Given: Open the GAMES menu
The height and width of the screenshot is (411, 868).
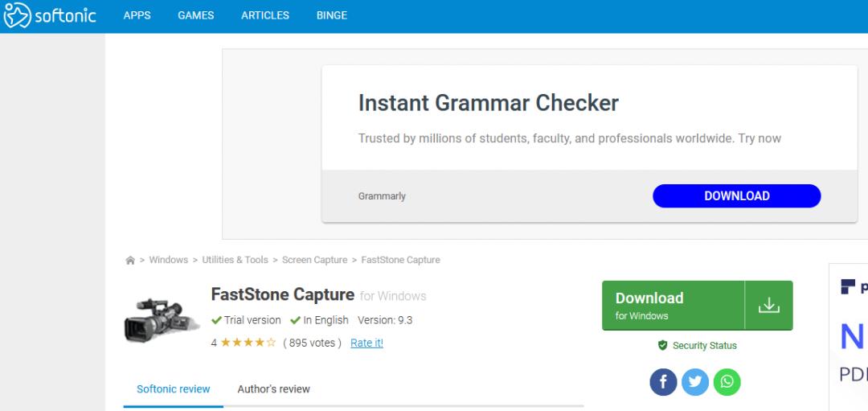Looking at the screenshot, I should [x=196, y=15].
